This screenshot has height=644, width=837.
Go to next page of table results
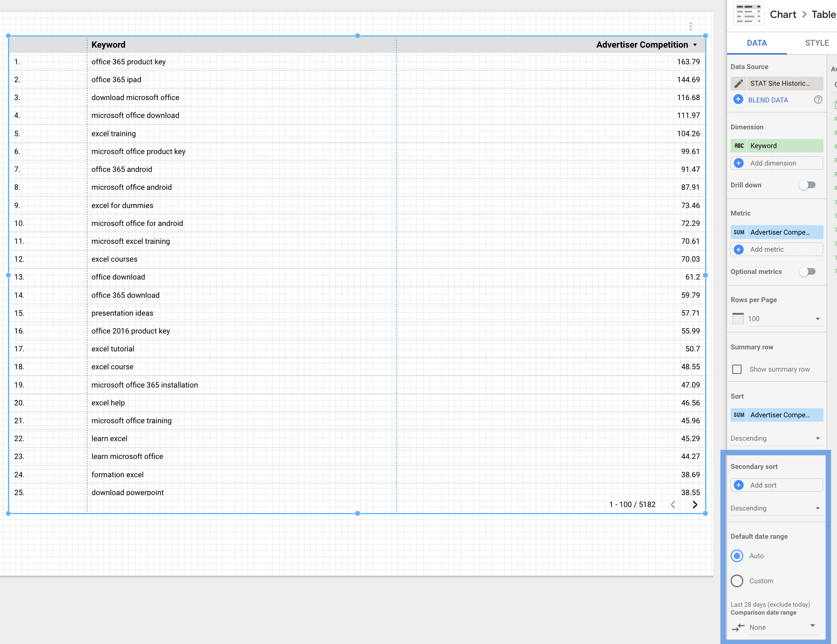click(695, 504)
